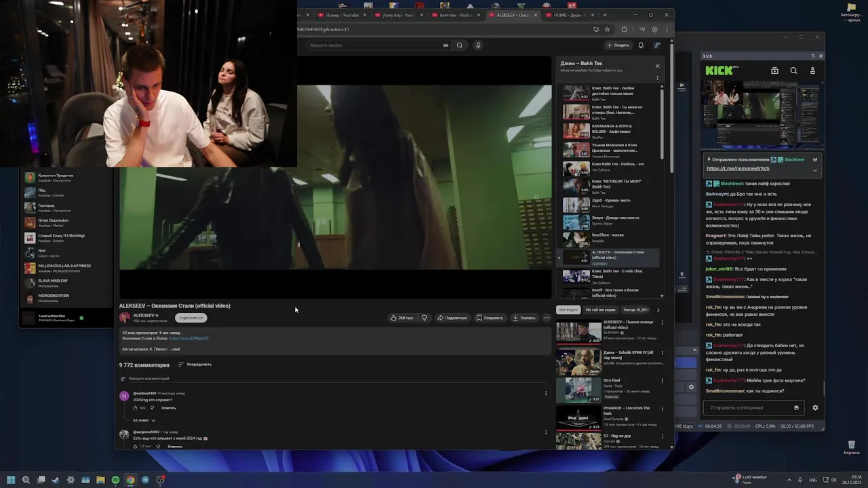Open the on-screen keyboard icon in search box
This screenshot has height=488, width=868.
pos(446,45)
